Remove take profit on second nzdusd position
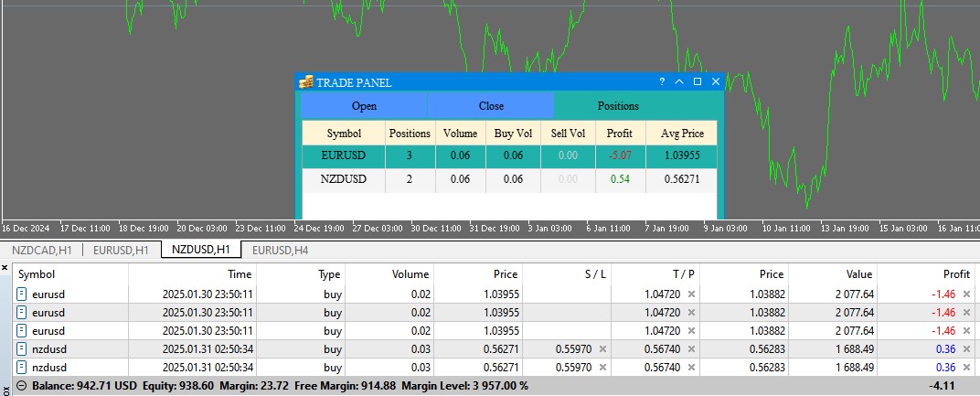980x396 pixels. click(x=691, y=367)
